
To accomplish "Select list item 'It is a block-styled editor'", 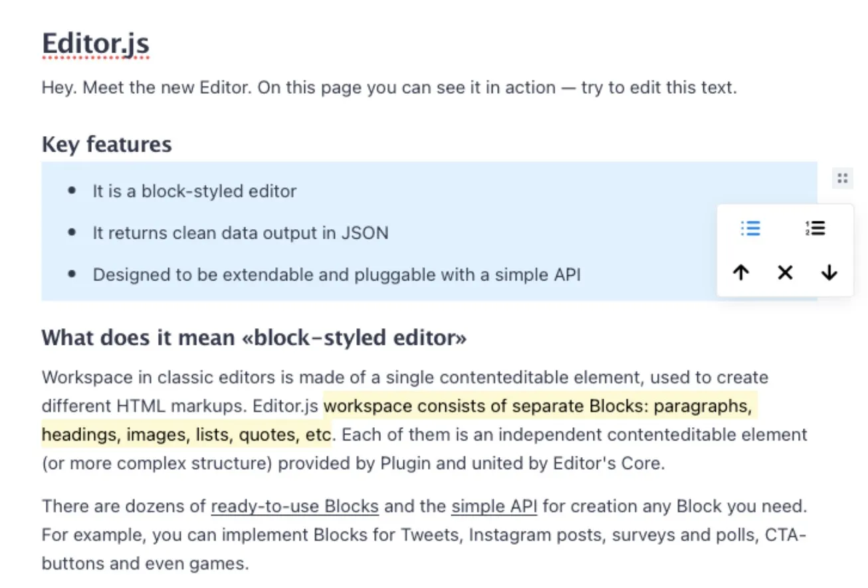I will click(195, 191).
